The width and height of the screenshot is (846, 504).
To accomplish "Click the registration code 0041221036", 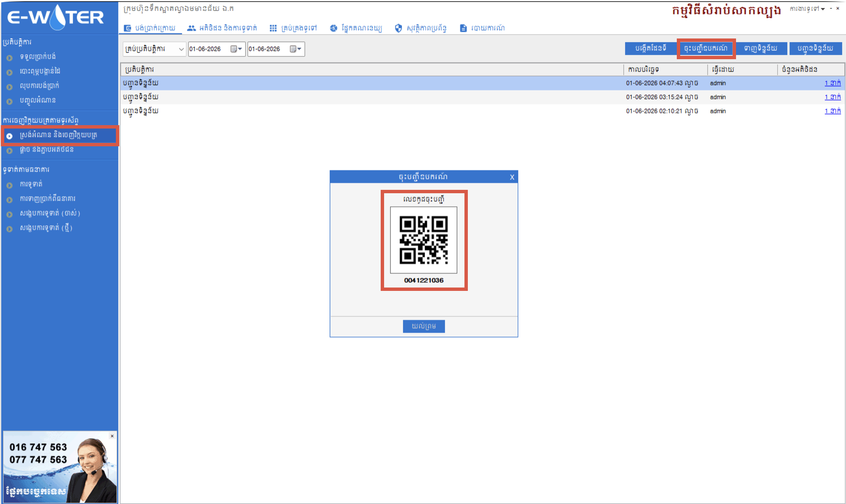I will pos(423,280).
